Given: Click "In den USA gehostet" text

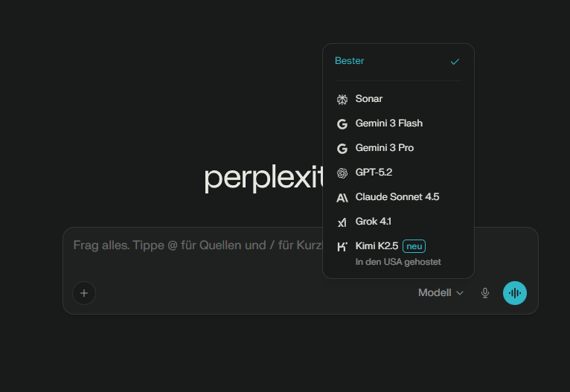Looking at the screenshot, I should click(397, 262).
